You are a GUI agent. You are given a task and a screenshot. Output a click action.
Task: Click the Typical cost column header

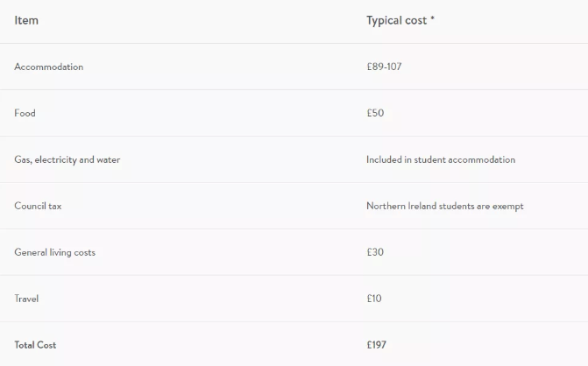[397, 20]
